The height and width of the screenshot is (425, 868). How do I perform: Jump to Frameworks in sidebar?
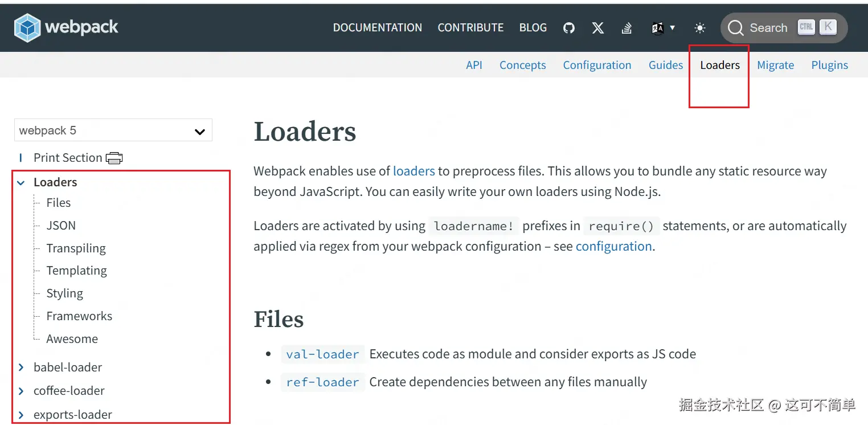79,316
